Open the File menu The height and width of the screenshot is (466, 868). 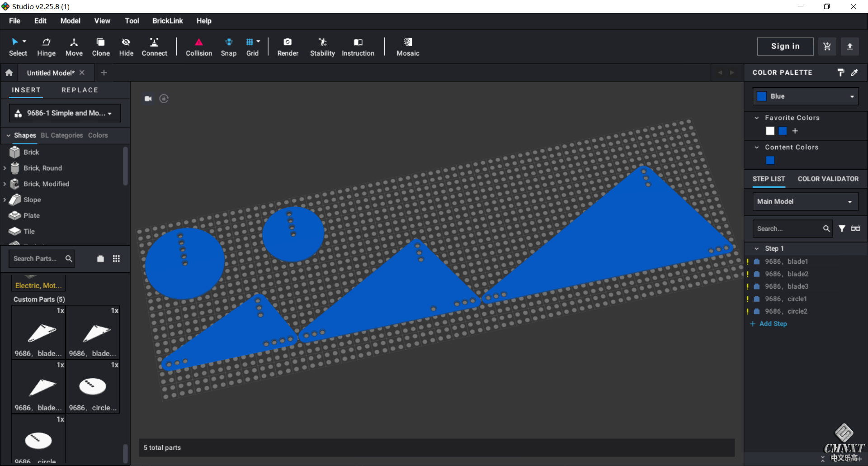[x=14, y=21]
